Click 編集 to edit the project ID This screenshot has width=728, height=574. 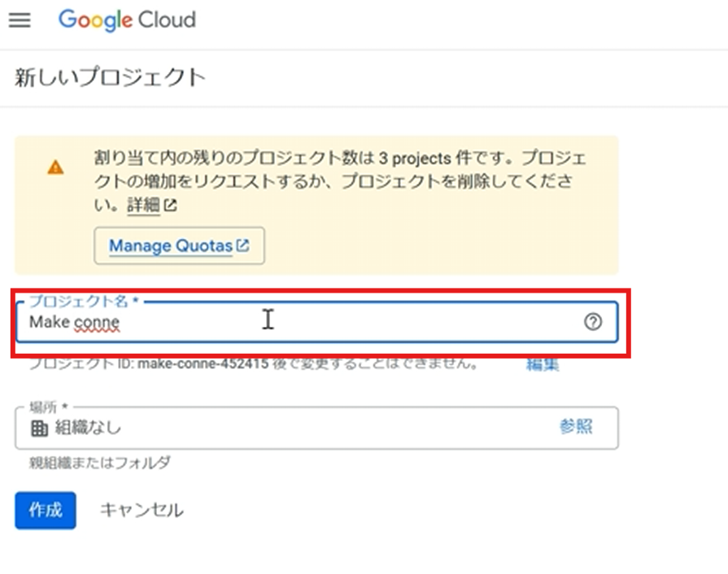pyautogui.click(x=543, y=364)
